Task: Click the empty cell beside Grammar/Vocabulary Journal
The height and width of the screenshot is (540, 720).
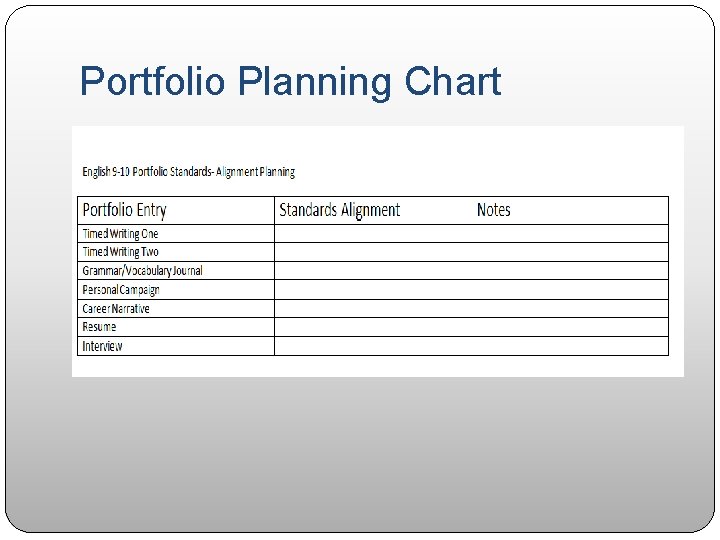Action: [x=470, y=271]
